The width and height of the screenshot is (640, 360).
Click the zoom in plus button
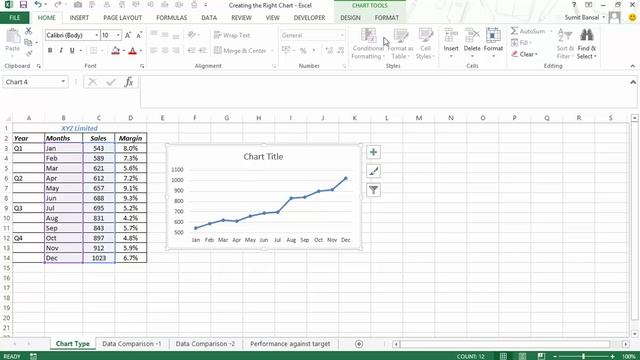(x=613, y=356)
